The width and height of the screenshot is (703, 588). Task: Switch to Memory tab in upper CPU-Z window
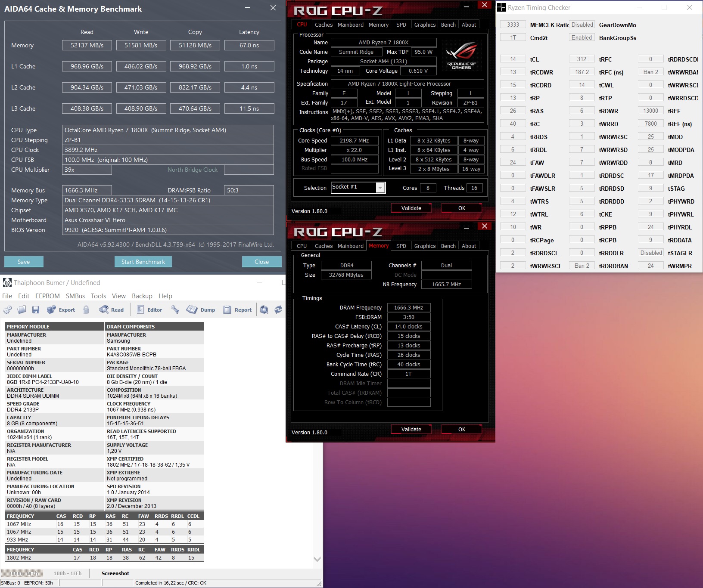pos(378,25)
